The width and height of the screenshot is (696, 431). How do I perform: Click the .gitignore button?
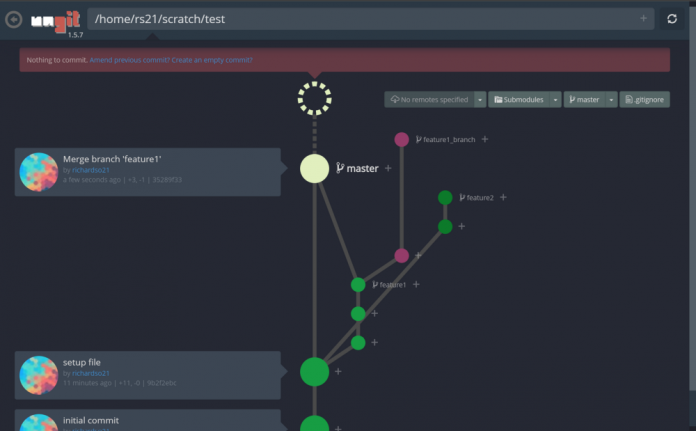tap(645, 100)
